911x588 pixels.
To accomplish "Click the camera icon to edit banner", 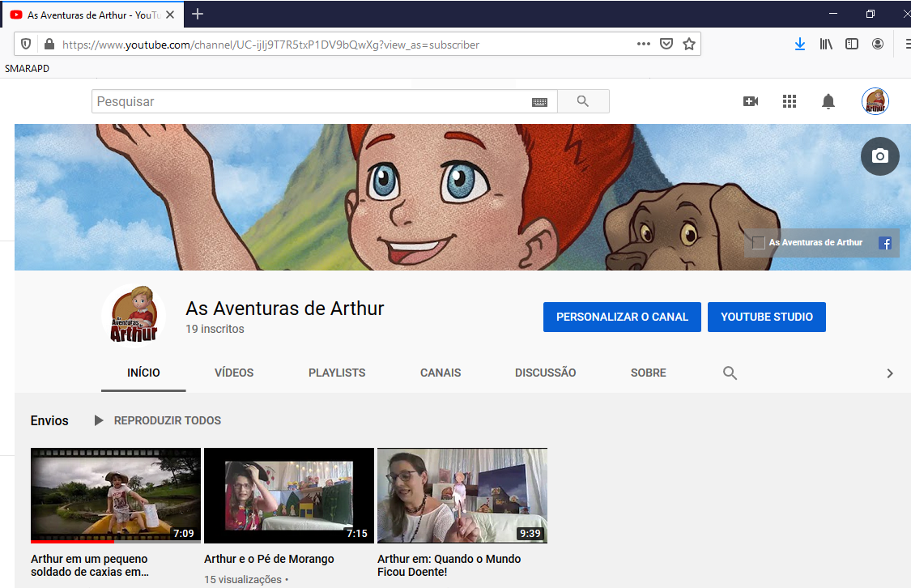I will (x=879, y=156).
